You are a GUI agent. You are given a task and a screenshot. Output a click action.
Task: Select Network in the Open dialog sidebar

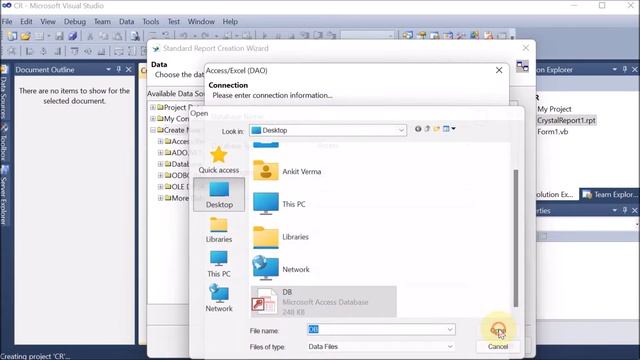click(219, 299)
